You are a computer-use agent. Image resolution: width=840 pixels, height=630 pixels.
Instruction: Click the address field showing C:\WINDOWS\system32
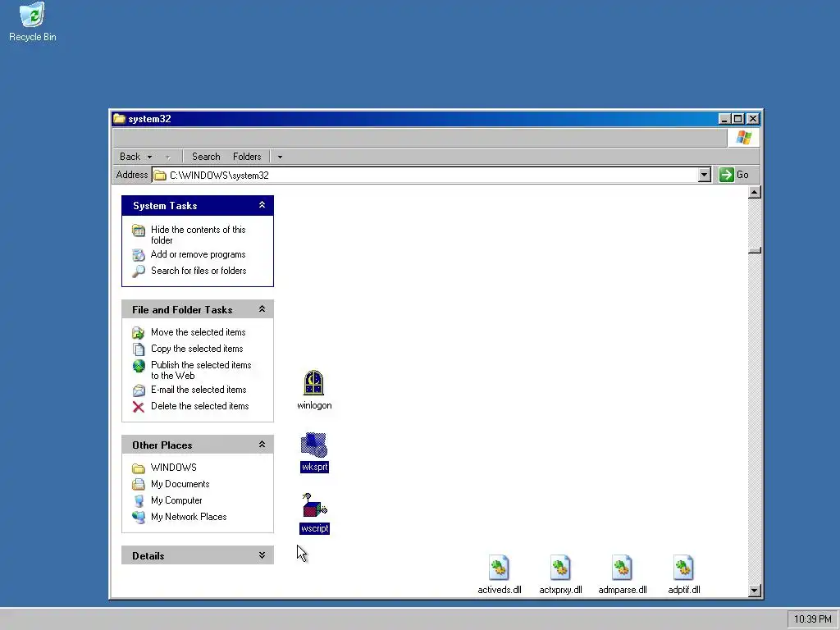(x=426, y=175)
